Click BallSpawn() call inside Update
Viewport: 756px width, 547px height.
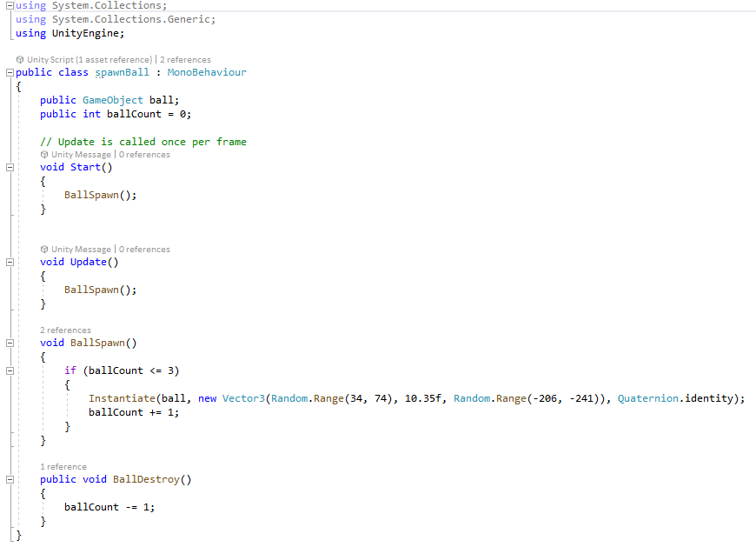point(100,290)
